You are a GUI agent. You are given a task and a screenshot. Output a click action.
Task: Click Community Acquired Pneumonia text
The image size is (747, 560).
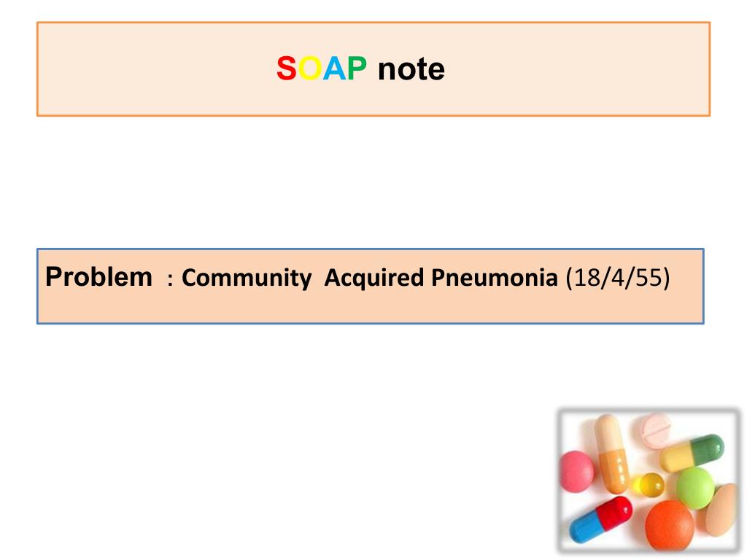point(370,278)
